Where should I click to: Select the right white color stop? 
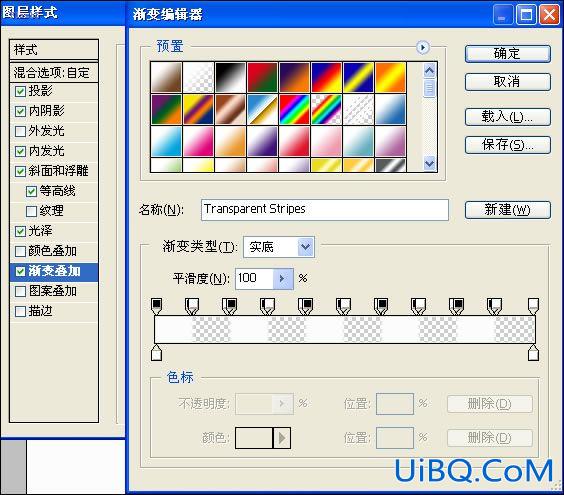point(533,353)
